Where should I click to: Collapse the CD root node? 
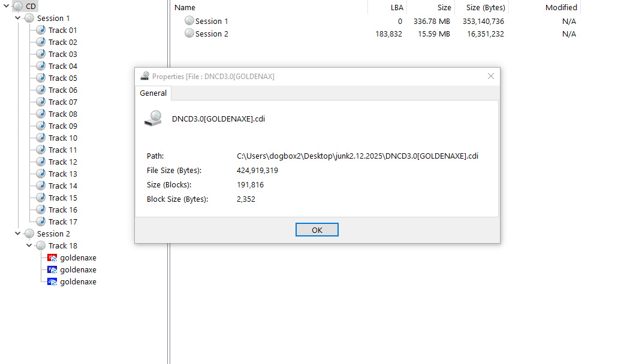(6, 6)
